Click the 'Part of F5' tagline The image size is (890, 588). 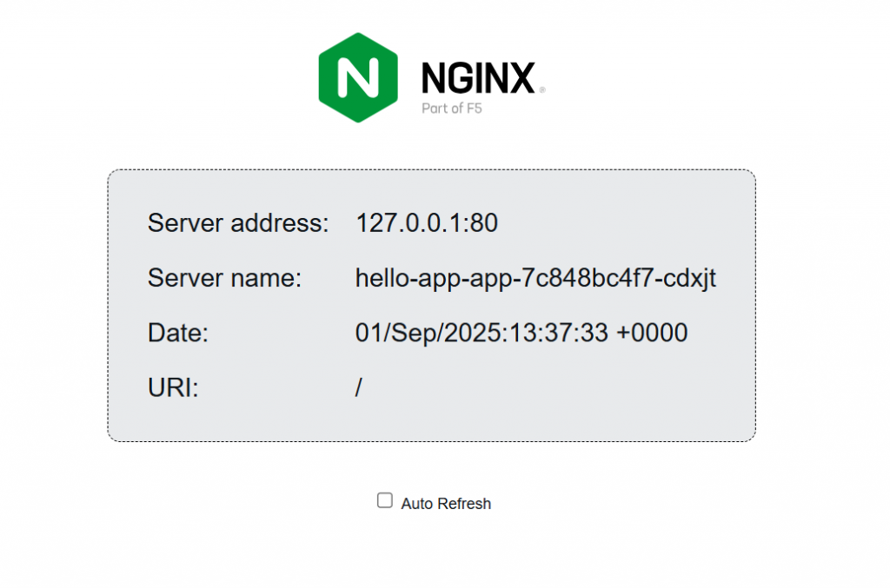tap(452, 109)
